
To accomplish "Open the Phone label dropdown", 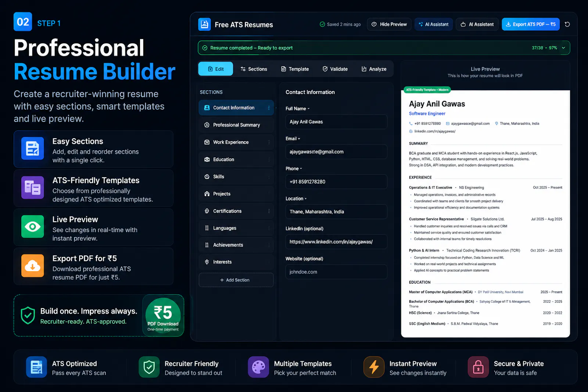I will coord(301,169).
